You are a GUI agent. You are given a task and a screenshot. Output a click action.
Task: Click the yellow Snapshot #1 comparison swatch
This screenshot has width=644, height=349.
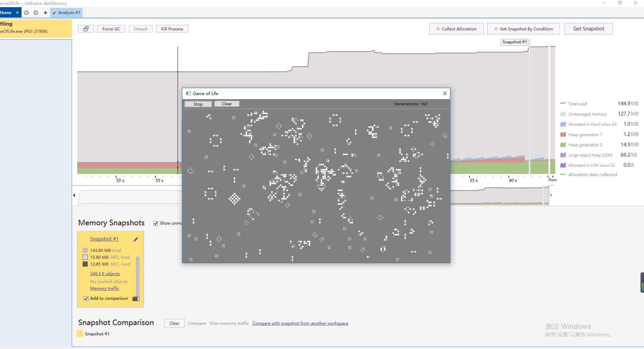click(x=80, y=334)
